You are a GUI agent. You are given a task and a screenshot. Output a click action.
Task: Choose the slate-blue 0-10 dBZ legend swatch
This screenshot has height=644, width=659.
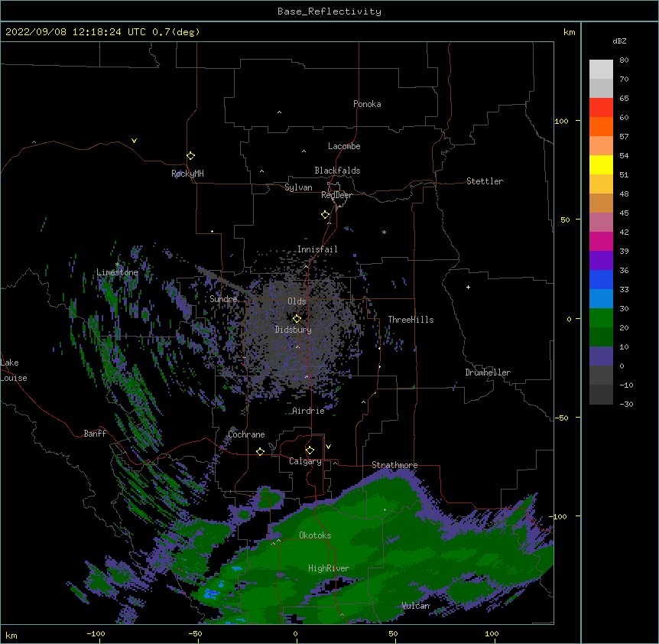(x=601, y=356)
